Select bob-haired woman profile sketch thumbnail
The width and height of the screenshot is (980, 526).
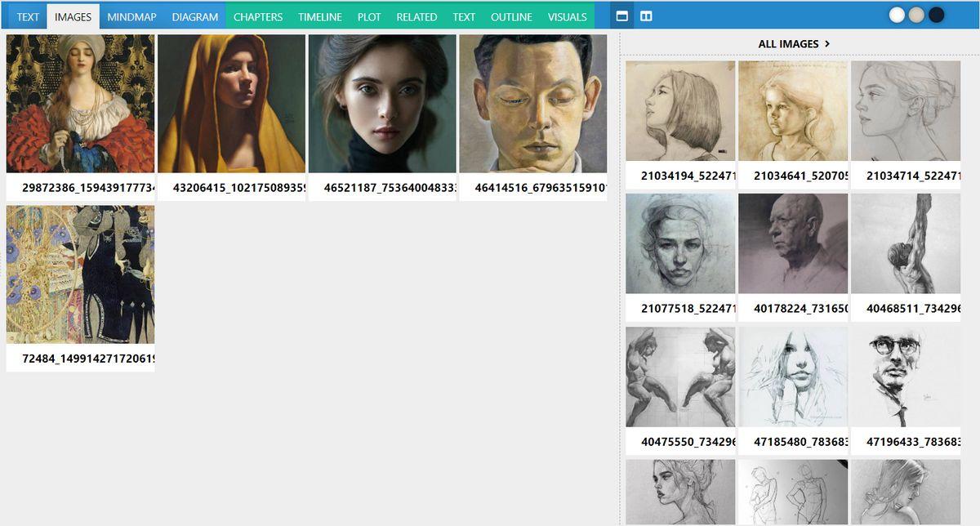[x=680, y=111]
